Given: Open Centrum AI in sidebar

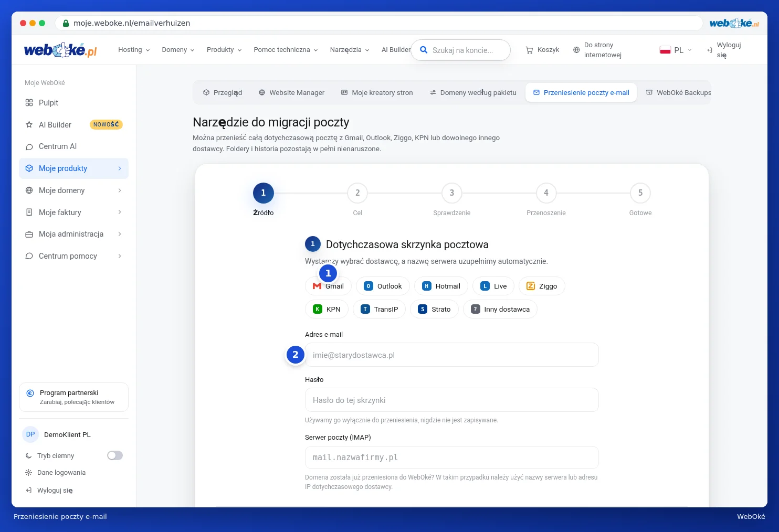Looking at the screenshot, I should click(x=73, y=146).
